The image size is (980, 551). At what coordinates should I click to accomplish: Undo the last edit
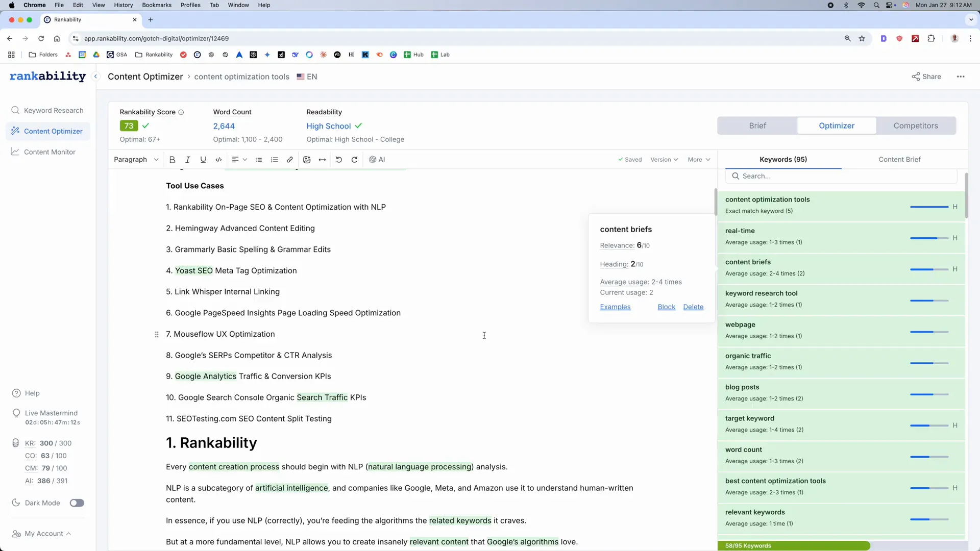point(339,160)
